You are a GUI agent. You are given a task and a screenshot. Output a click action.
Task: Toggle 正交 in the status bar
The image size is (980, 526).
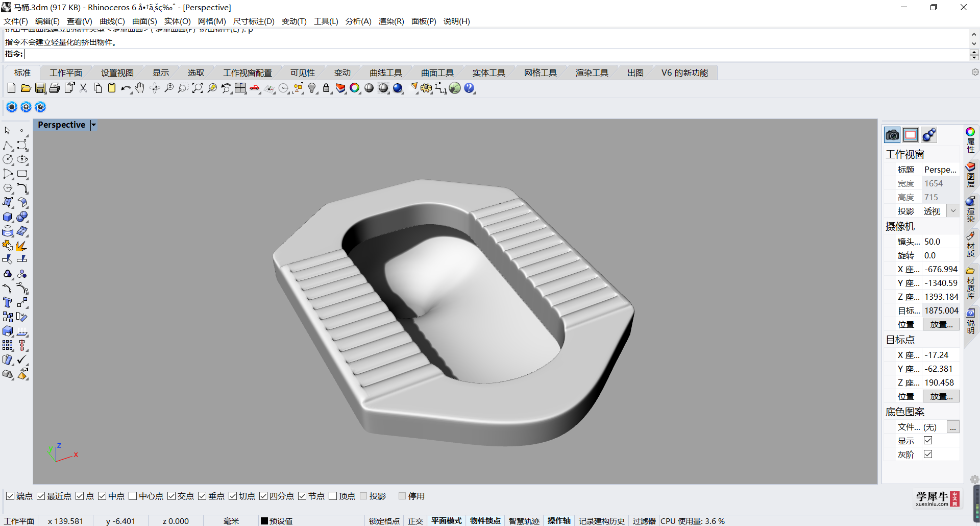(415, 521)
